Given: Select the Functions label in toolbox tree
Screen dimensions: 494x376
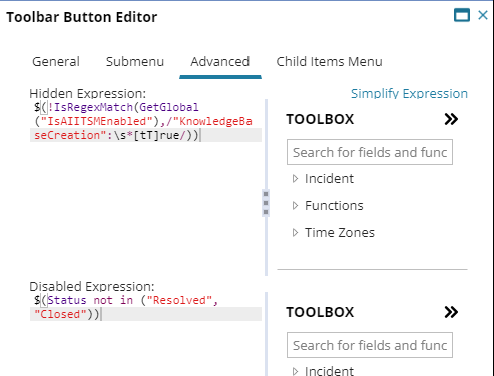Looking at the screenshot, I should [334, 206].
